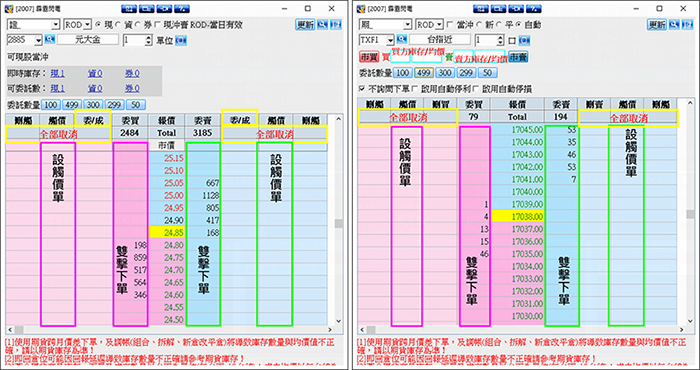Click quantity stepper in futures window
The width and height of the screenshot is (700, 370).
point(500,40)
